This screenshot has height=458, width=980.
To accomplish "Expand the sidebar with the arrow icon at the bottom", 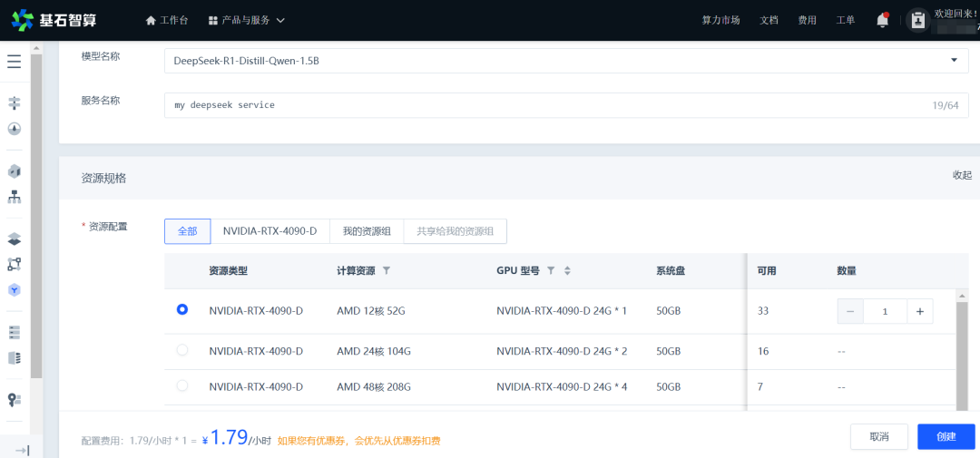I will point(22,451).
